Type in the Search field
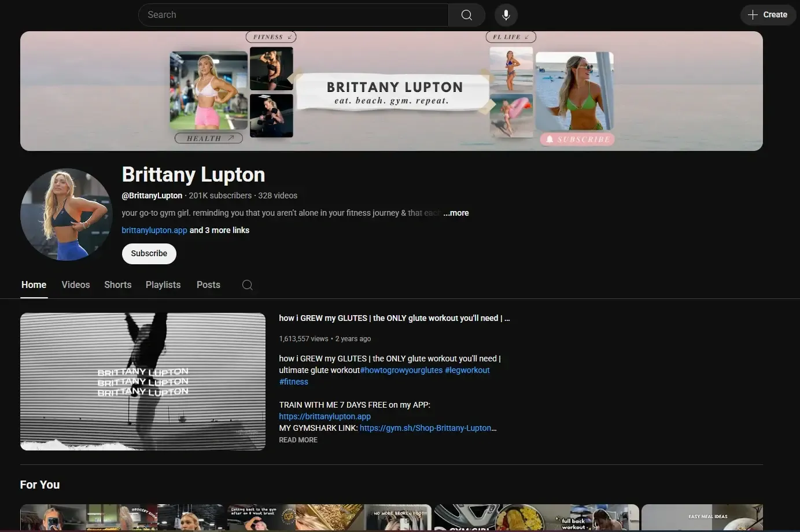 (293, 15)
